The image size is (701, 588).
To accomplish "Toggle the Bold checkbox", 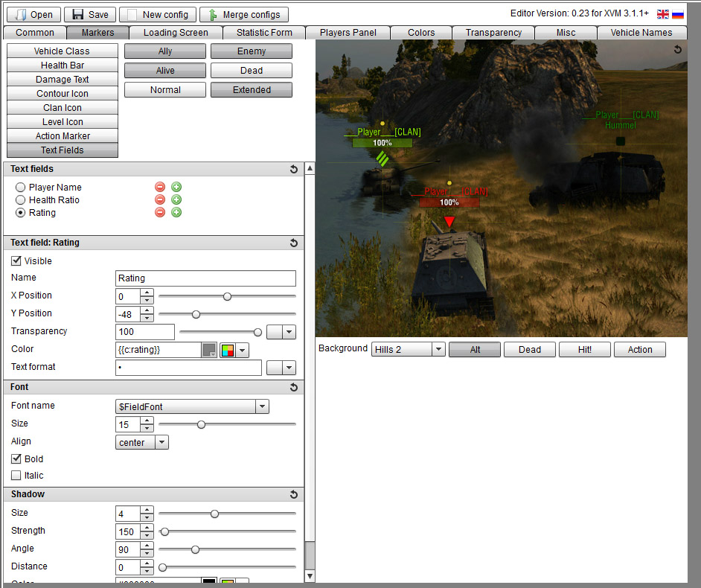I will pyautogui.click(x=16, y=458).
